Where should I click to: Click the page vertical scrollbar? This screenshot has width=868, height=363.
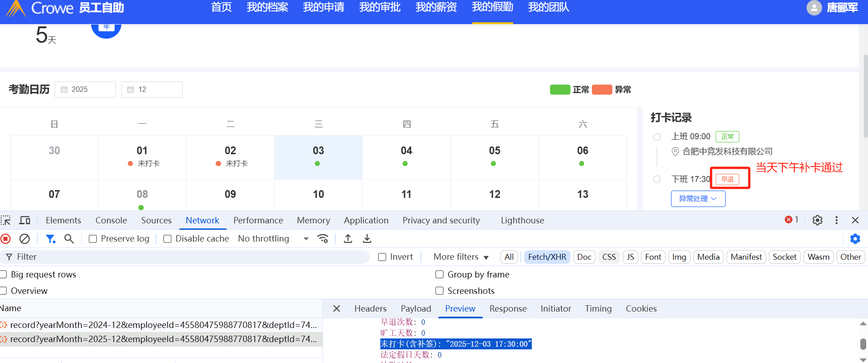click(x=865, y=96)
